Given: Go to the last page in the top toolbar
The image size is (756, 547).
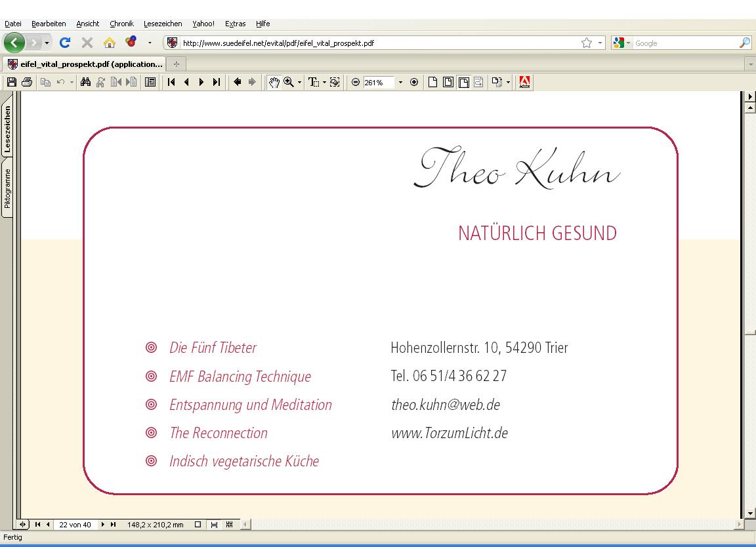Looking at the screenshot, I should 216,82.
